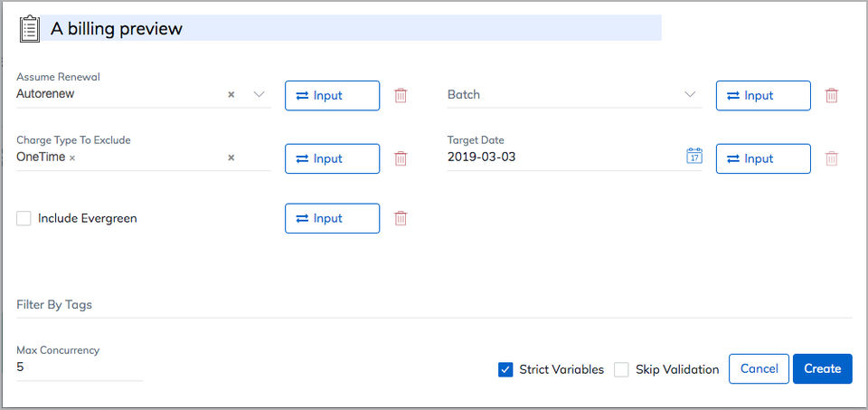Open the Target Date calendar picker

click(x=693, y=157)
